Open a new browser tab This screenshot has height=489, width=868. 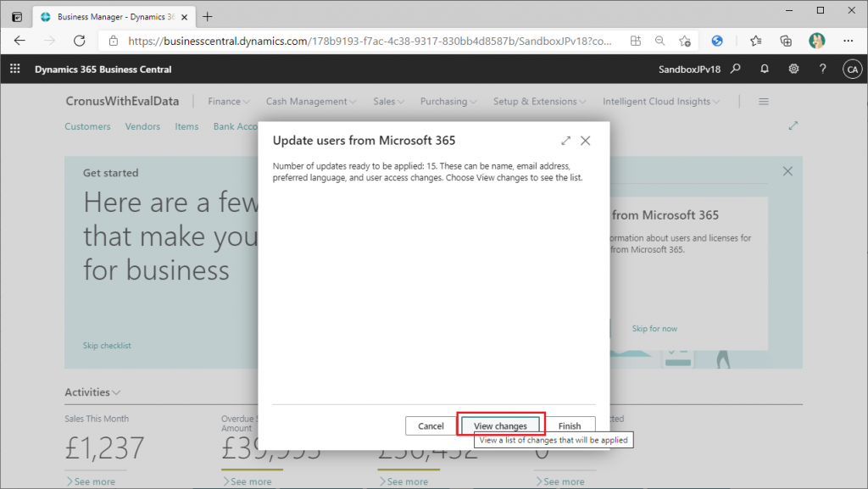tap(208, 17)
